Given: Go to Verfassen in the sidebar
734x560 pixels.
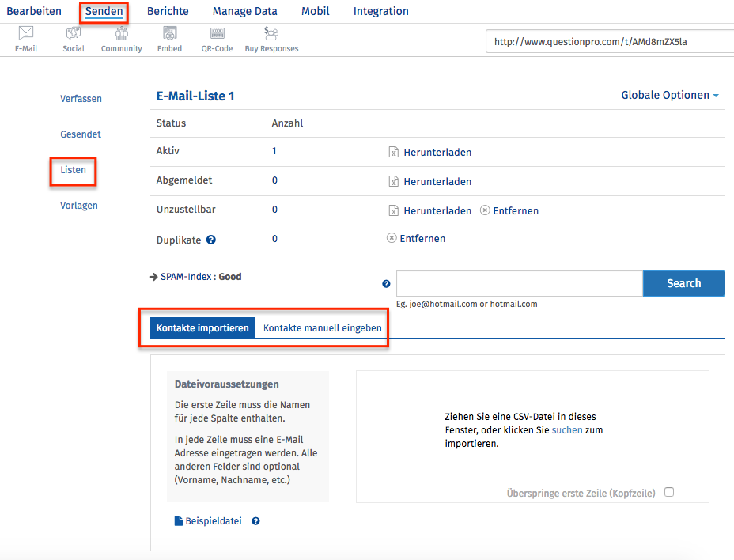Looking at the screenshot, I should pos(81,99).
